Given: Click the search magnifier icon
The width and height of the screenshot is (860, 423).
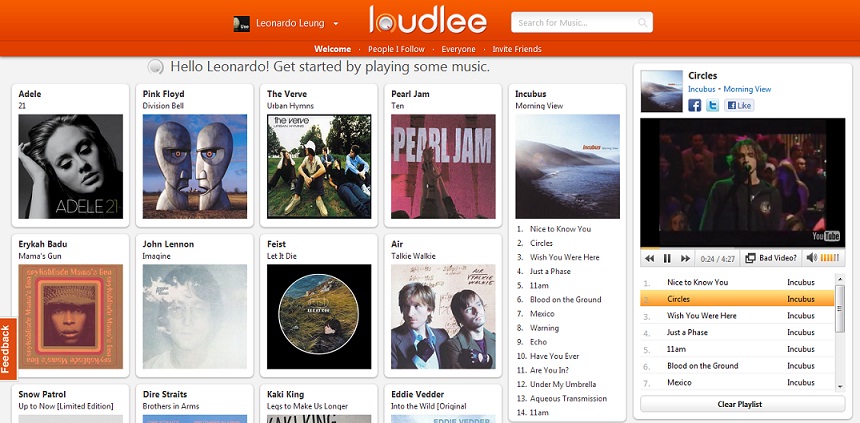Looking at the screenshot, I should point(643,23).
